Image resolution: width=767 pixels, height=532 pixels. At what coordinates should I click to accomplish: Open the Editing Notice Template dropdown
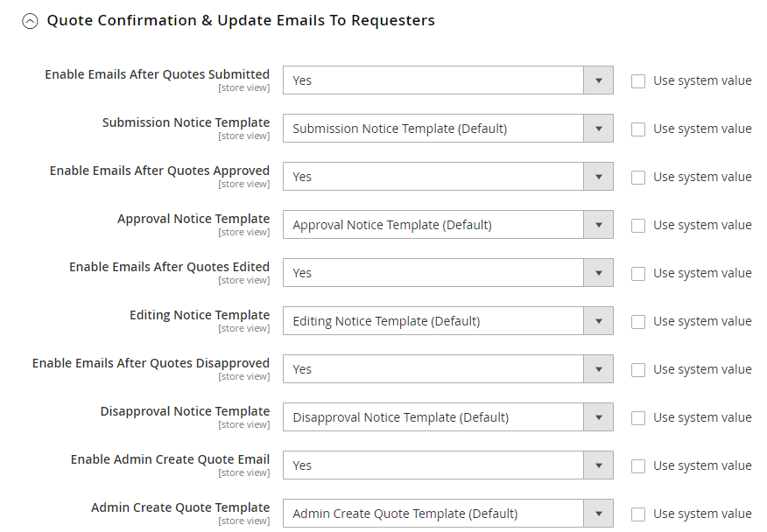point(447,321)
